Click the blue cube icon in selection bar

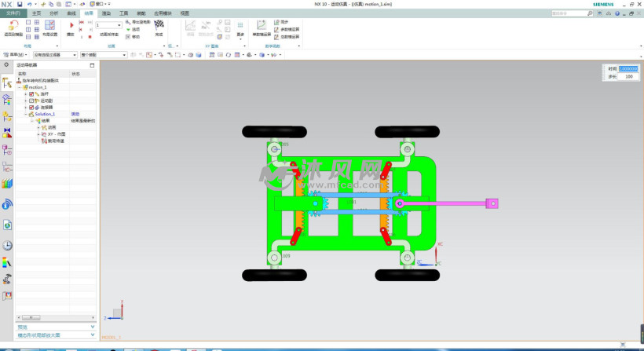(199, 55)
